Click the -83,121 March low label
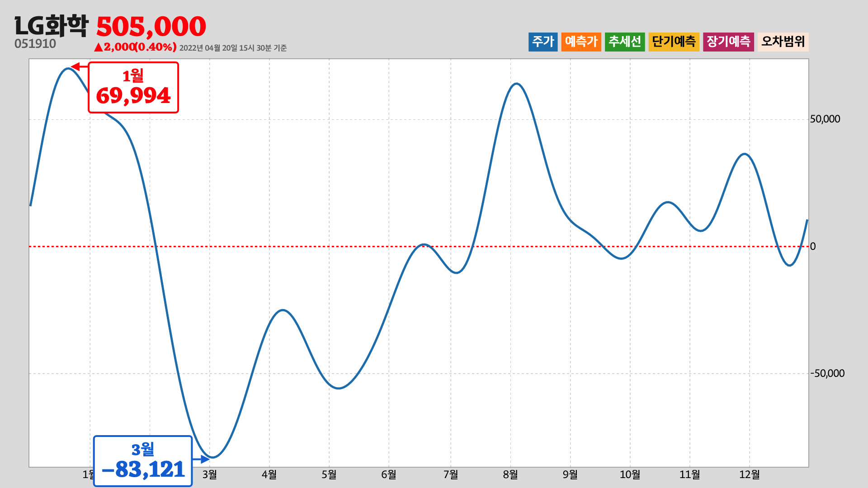Image resolution: width=868 pixels, height=488 pixels. click(143, 461)
